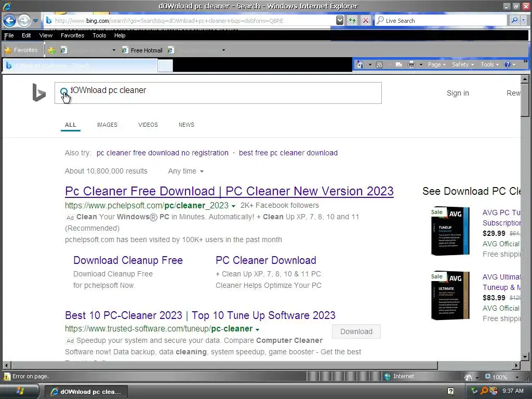The width and height of the screenshot is (532, 399).
Task: Expand the Home button dropdown arrow
Action: pyautogui.click(x=370, y=64)
